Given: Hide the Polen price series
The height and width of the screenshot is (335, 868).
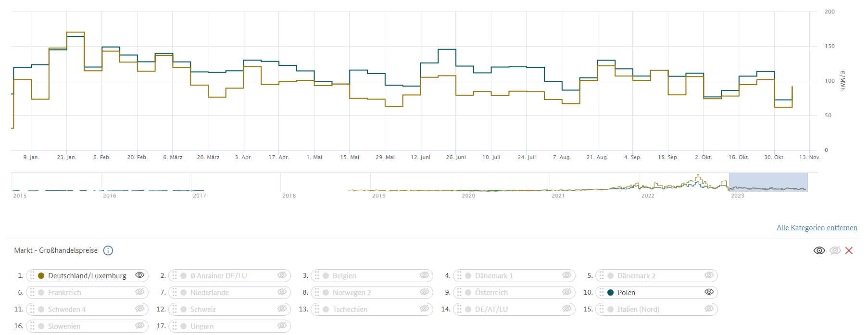Looking at the screenshot, I should point(709,292).
